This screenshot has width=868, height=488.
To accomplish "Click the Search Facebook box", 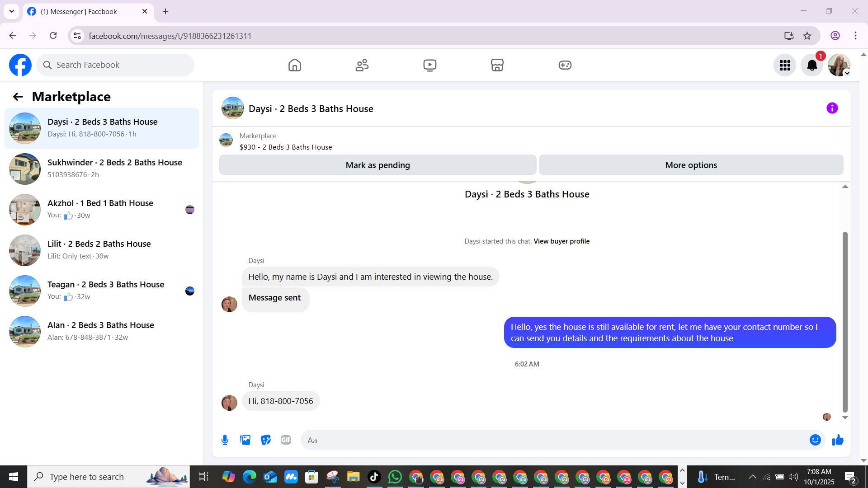I will point(115,65).
